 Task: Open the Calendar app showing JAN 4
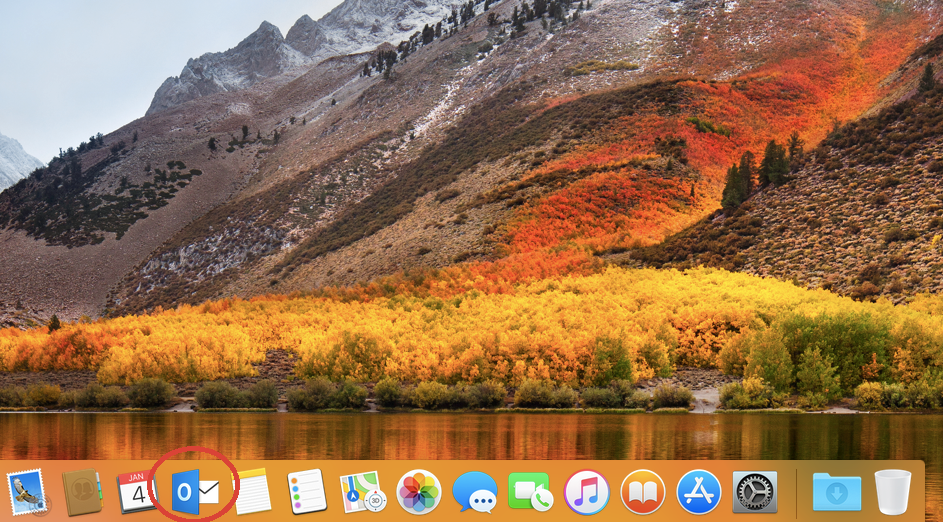(137, 492)
